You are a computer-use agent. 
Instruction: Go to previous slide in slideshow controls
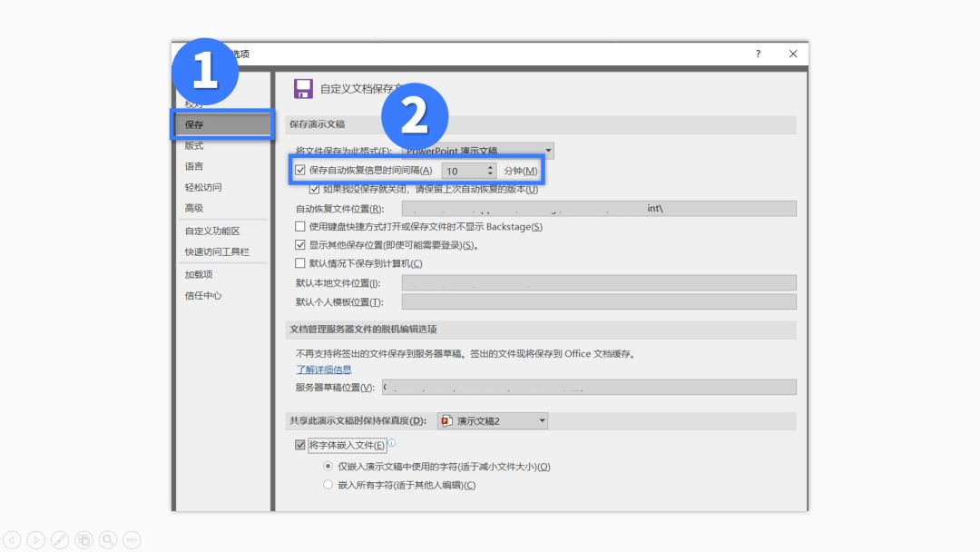click(x=12, y=539)
